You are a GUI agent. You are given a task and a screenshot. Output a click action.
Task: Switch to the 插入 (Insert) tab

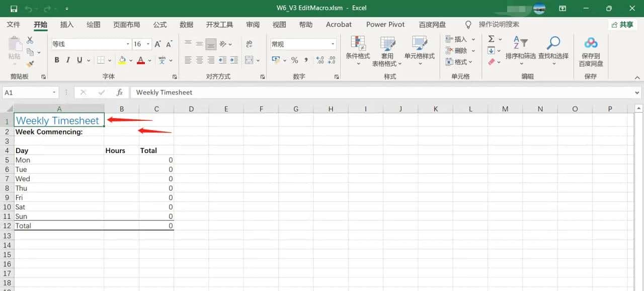(67, 25)
